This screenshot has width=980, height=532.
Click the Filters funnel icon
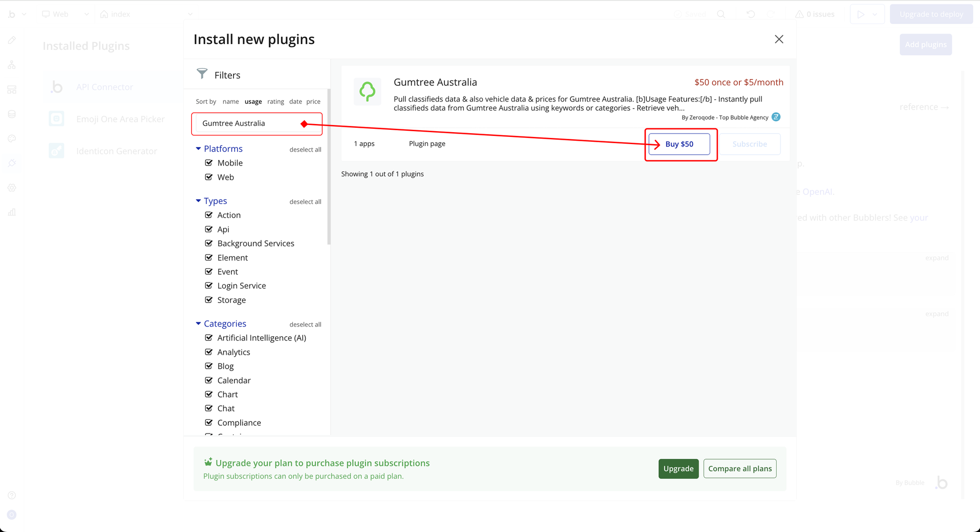point(202,74)
